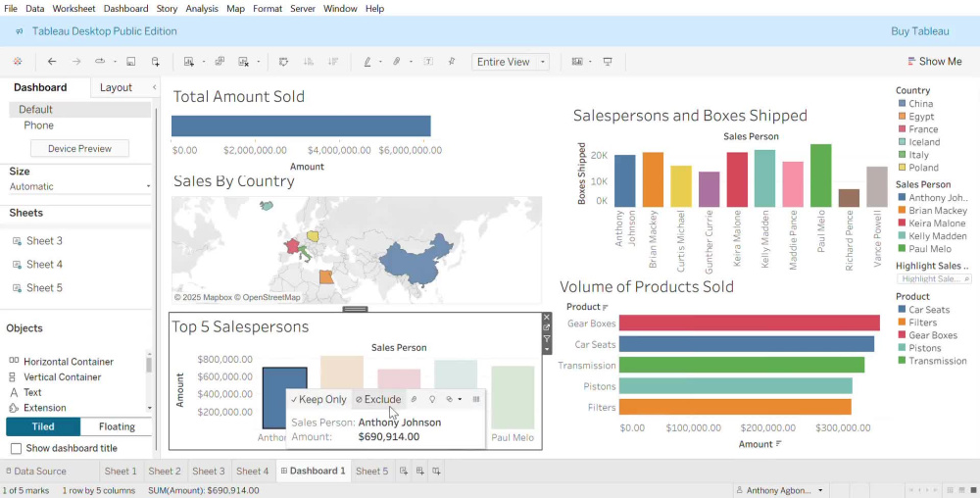Open the Analysis menu
The width and height of the screenshot is (980, 498).
pyautogui.click(x=202, y=9)
